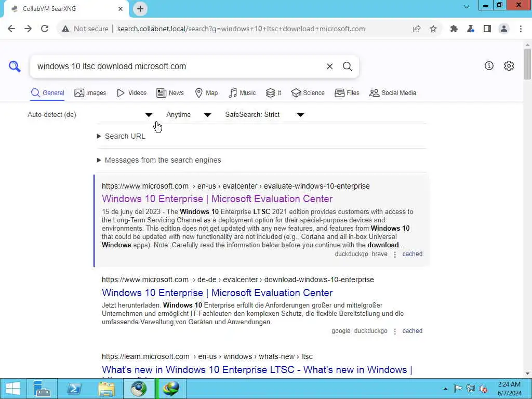Select the General search tab
This screenshot has width=532, height=399.
click(x=47, y=93)
